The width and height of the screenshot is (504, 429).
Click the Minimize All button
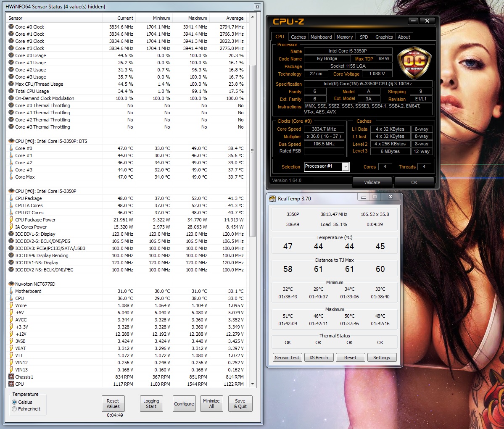(x=211, y=404)
